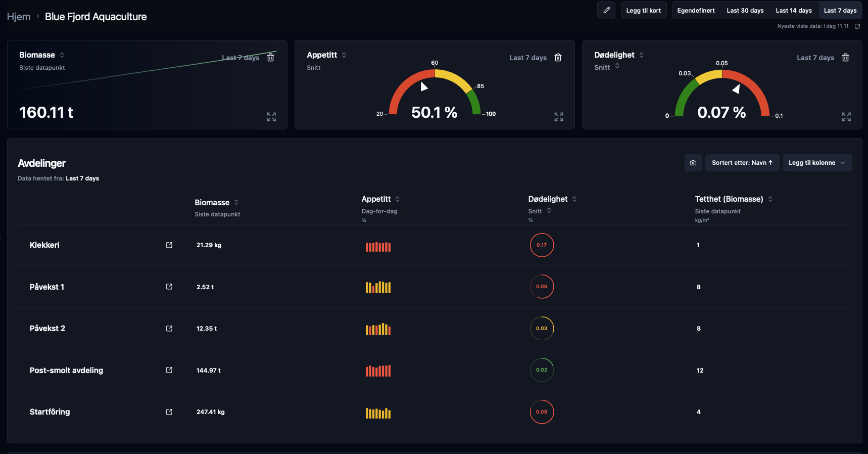Open Tetthet (Biomasse) column selector
The height and width of the screenshot is (454, 868).
[x=770, y=199]
